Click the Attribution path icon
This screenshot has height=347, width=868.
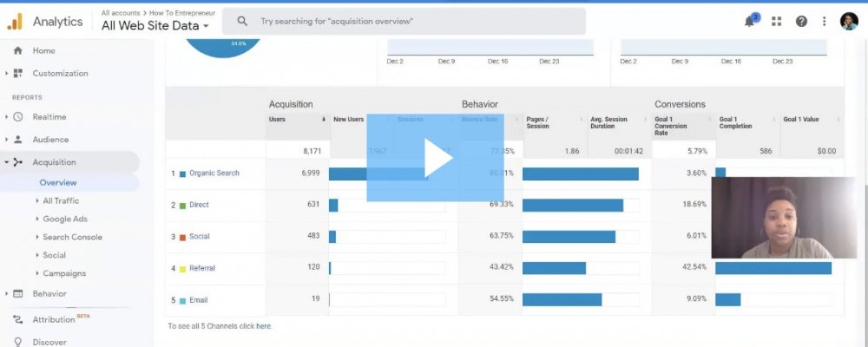click(17, 319)
